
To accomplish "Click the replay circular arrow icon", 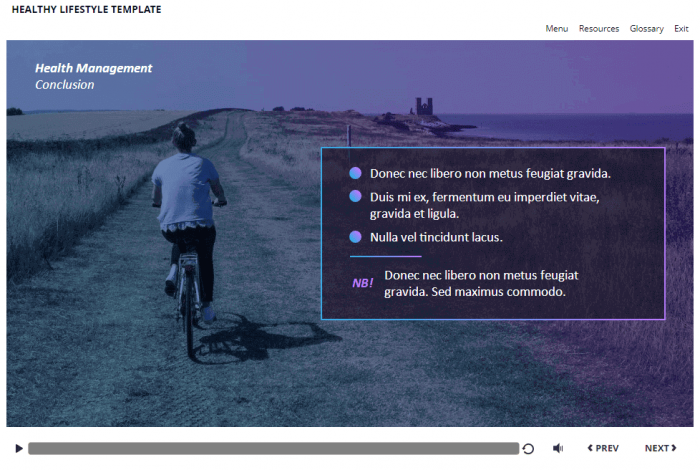I will click(x=528, y=449).
